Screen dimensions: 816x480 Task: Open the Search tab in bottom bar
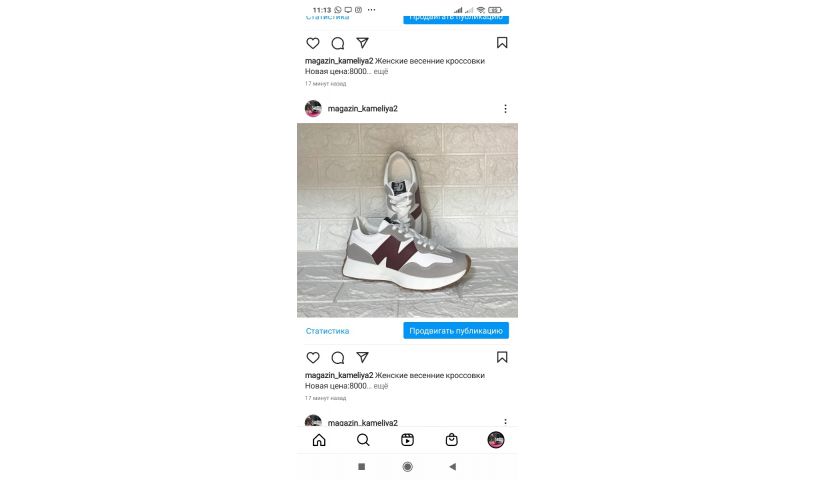tap(363, 440)
